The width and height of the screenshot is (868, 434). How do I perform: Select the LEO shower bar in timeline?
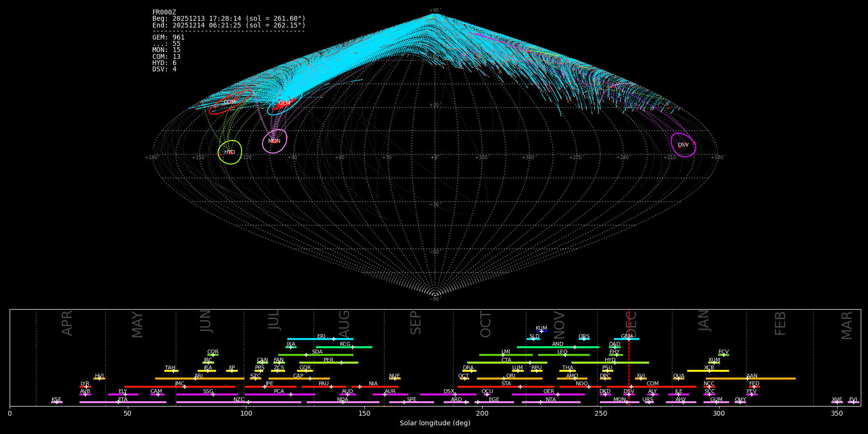(x=563, y=355)
